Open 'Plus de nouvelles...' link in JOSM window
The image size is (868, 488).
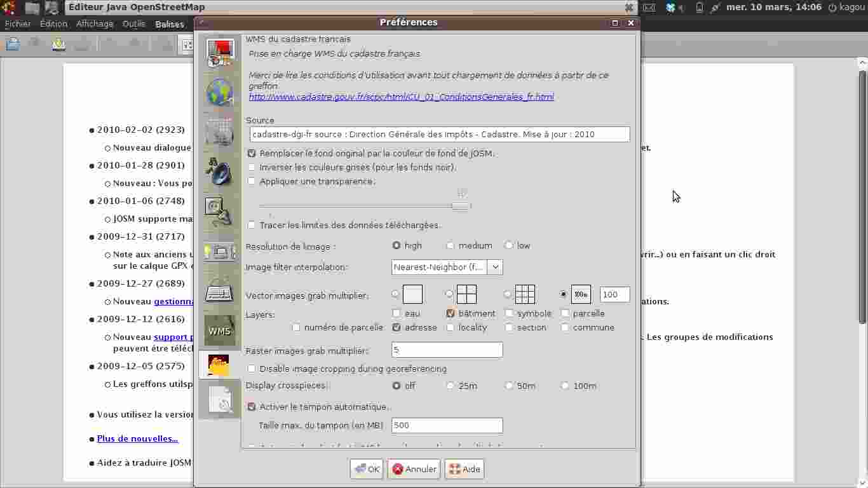[137, 438]
